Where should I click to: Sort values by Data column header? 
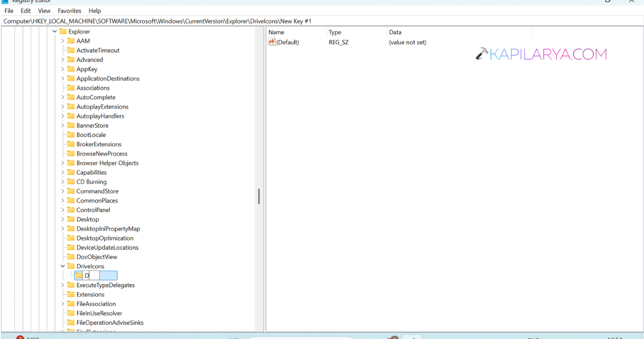pyautogui.click(x=459, y=32)
